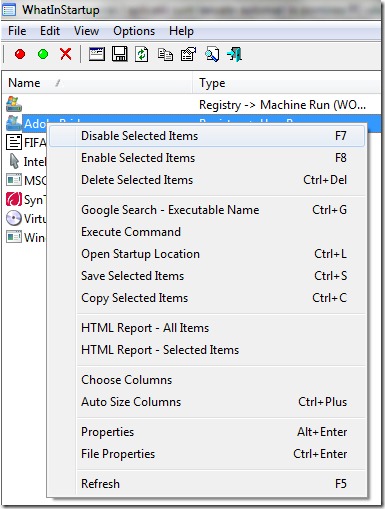Select the first row's Windows startup icon
Image resolution: width=385 pixels, height=509 pixels.
point(14,104)
